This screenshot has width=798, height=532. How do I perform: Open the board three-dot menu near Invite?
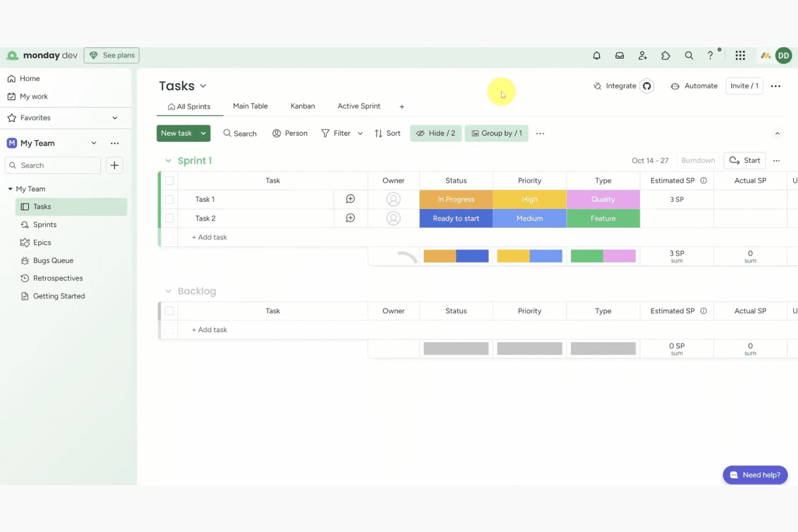pos(776,86)
